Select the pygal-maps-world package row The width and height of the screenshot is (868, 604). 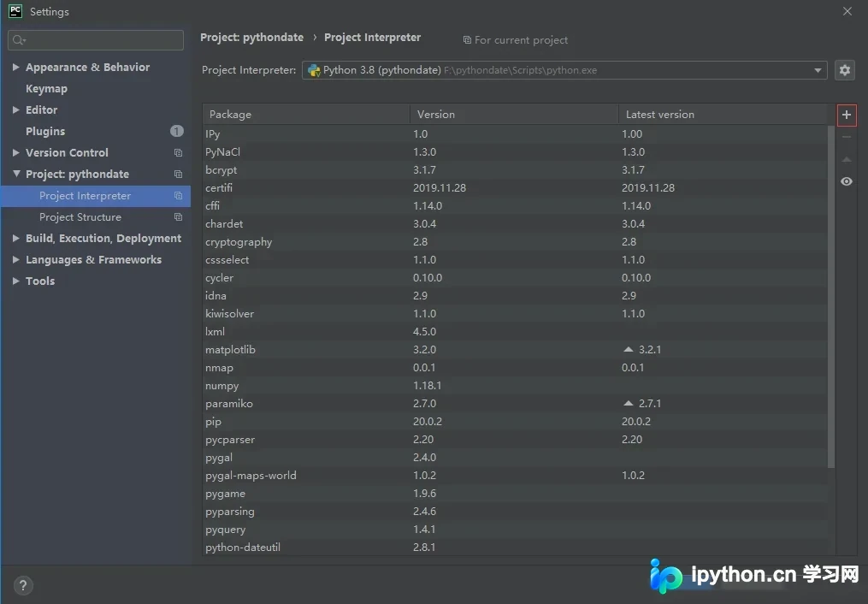click(515, 476)
